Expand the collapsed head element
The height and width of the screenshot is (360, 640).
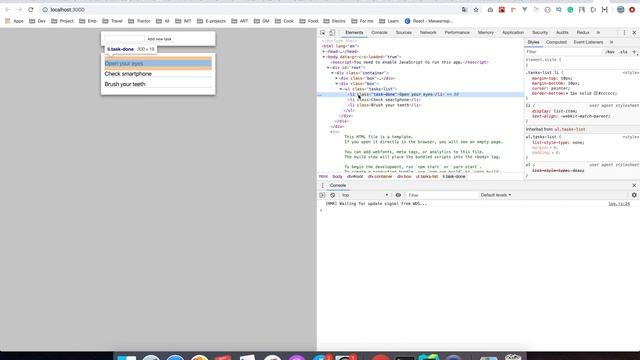324,52
